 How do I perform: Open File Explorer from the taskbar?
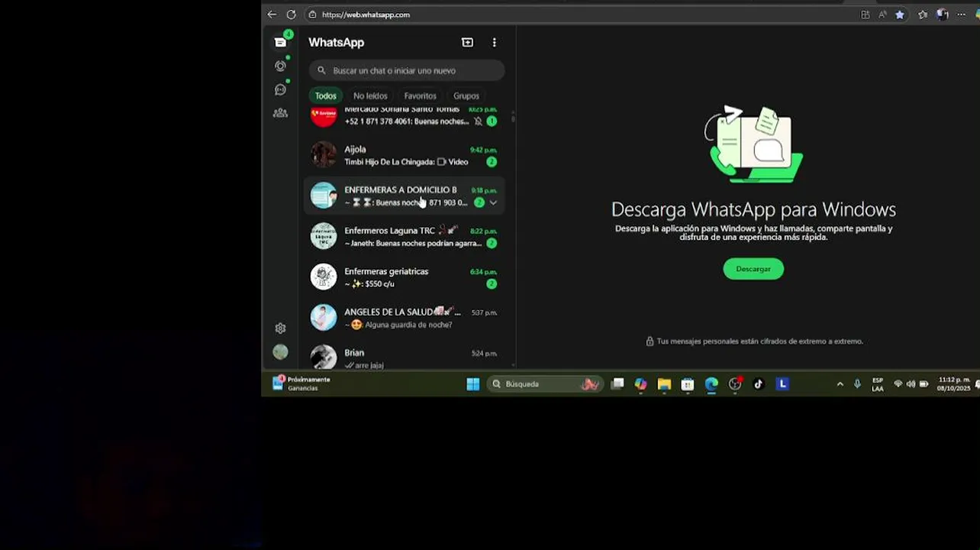click(x=664, y=384)
